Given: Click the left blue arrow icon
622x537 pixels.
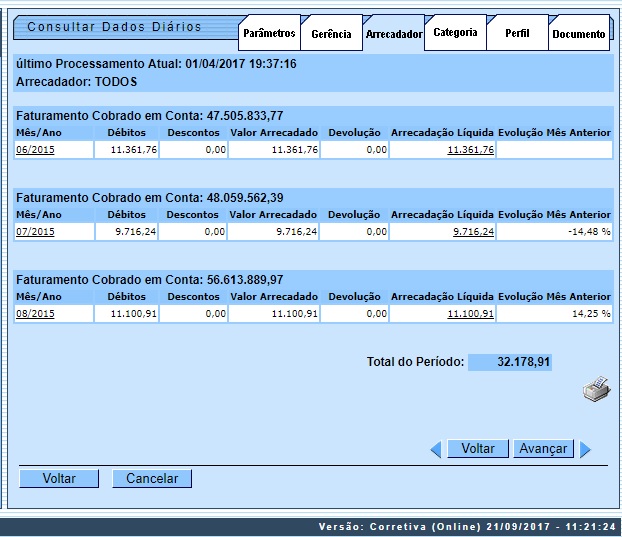Looking at the screenshot, I should pyautogui.click(x=435, y=450).
